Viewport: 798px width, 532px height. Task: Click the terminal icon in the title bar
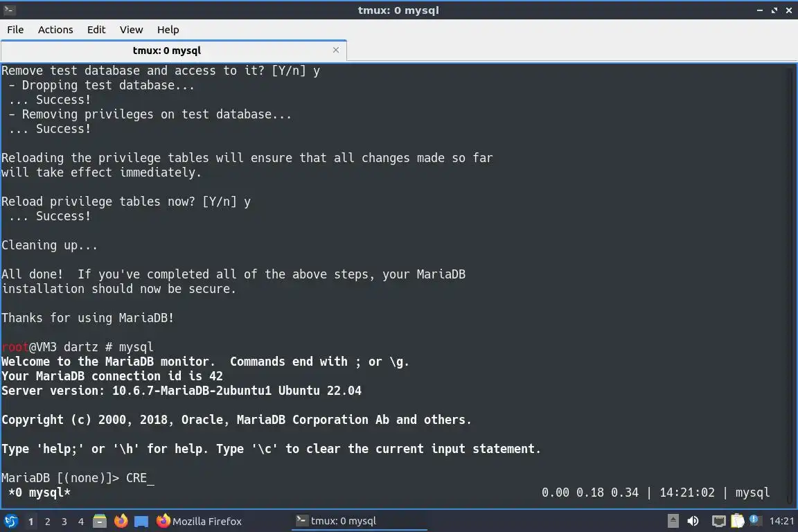point(9,10)
